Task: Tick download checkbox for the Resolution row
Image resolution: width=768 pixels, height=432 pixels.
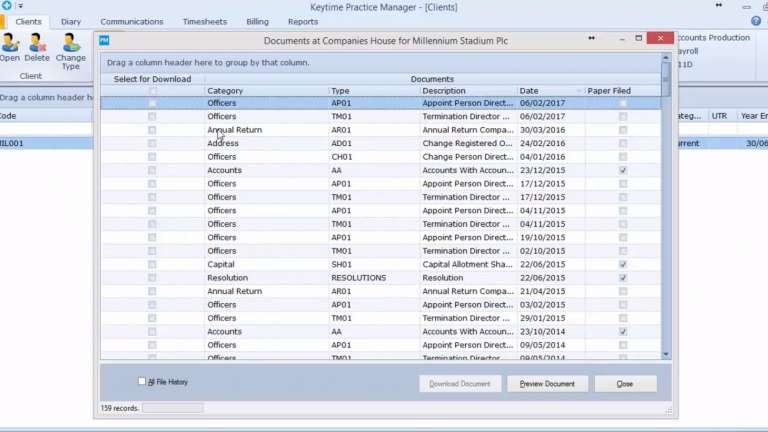Action: [152, 278]
